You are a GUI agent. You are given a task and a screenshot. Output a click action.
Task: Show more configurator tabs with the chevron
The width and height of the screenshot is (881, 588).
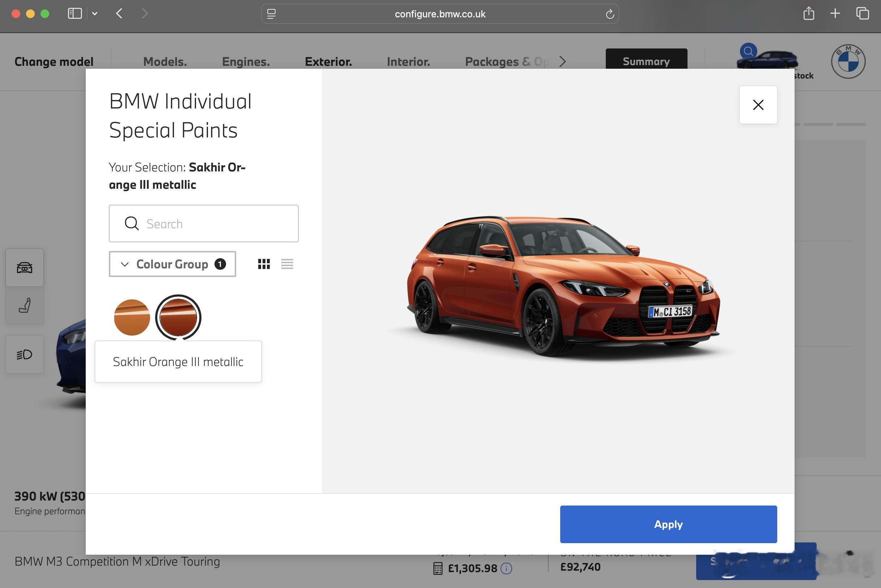pyautogui.click(x=562, y=61)
